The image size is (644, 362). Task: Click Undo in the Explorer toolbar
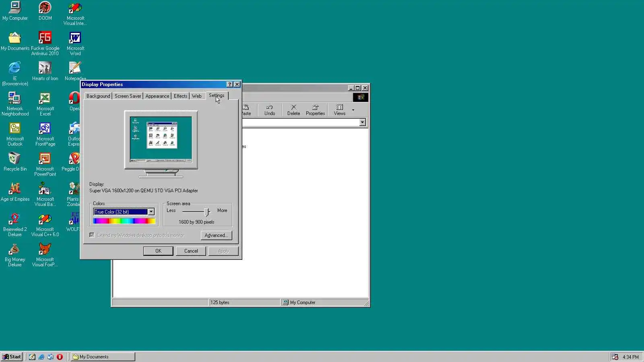[x=270, y=110]
